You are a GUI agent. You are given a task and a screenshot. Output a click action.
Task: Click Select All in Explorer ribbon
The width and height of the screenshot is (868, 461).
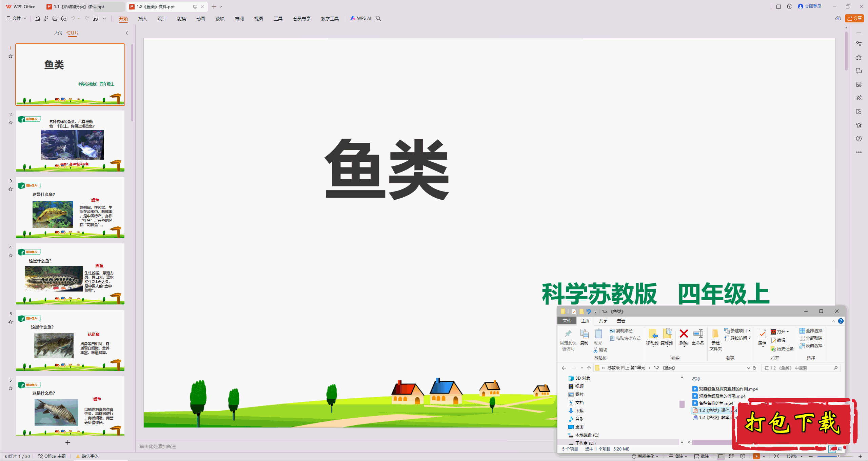(x=811, y=330)
